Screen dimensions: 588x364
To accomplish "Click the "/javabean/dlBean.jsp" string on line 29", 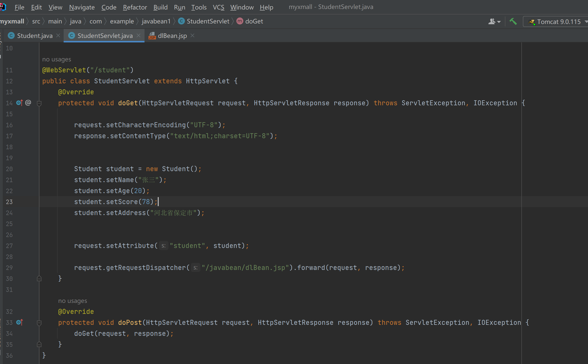I will (245, 267).
